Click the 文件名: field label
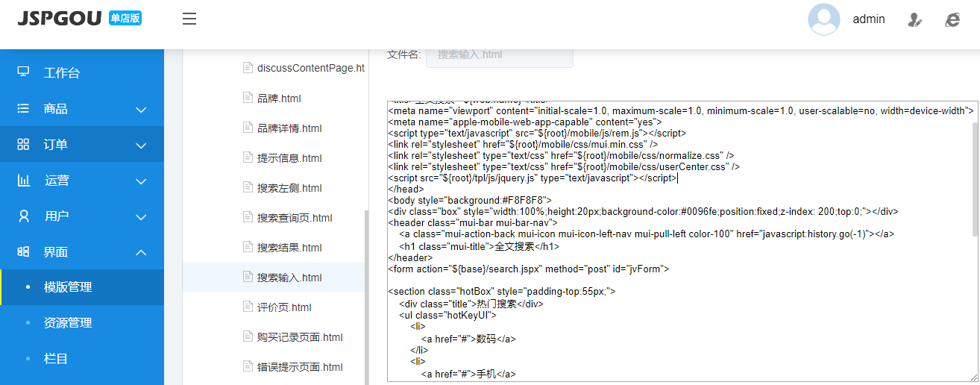This screenshot has width=980, height=385. click(x=403, y=54)
